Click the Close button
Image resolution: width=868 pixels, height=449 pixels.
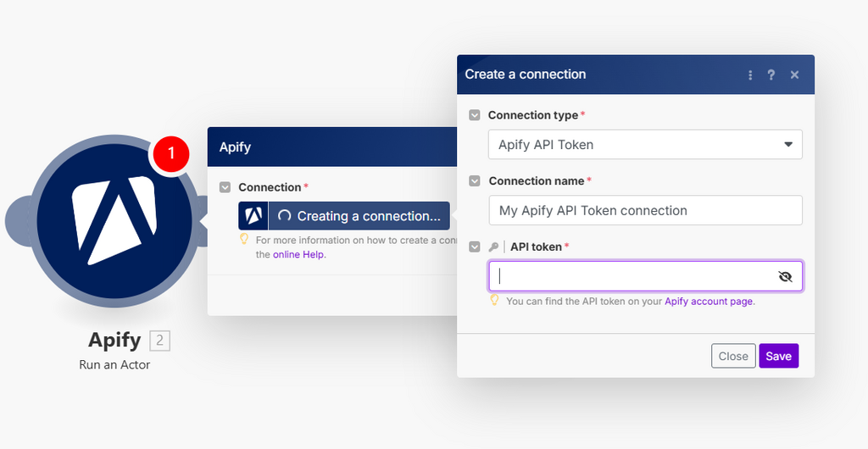(x=733, y=356)
